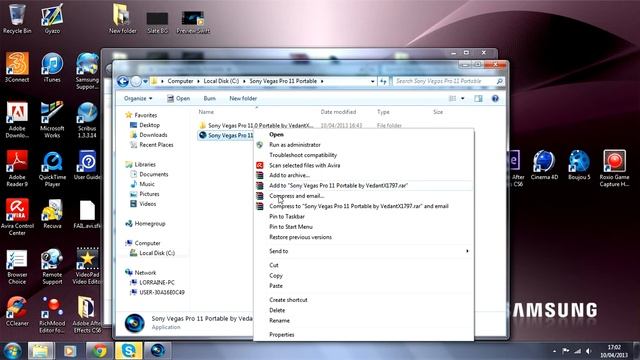Toggle the preview pane button

click(478, 98)
